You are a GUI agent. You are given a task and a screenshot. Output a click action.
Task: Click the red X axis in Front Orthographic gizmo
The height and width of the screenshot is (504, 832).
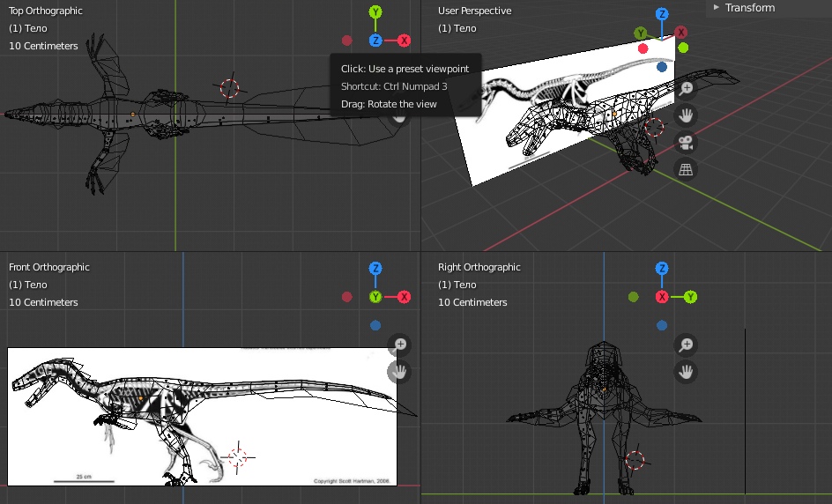coord(404,297)
